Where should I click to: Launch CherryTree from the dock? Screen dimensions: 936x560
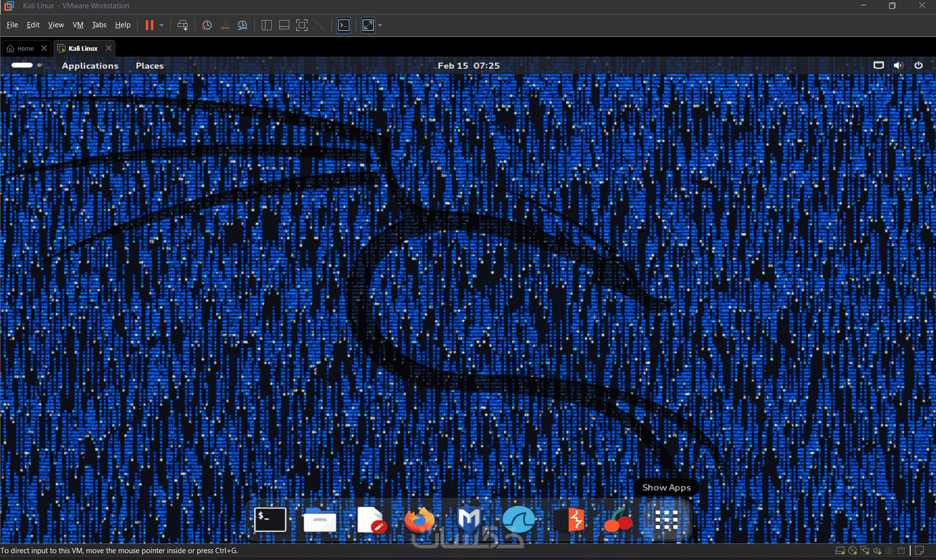click(x=618, y=520)
